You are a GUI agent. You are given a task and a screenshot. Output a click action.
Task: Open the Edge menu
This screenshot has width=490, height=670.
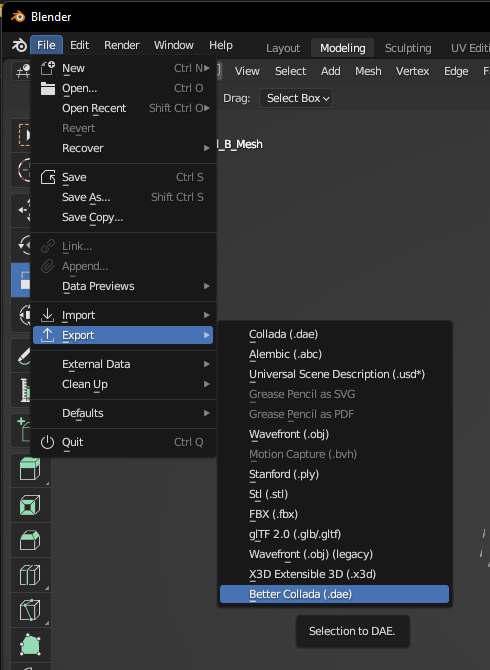pos(456,71)
